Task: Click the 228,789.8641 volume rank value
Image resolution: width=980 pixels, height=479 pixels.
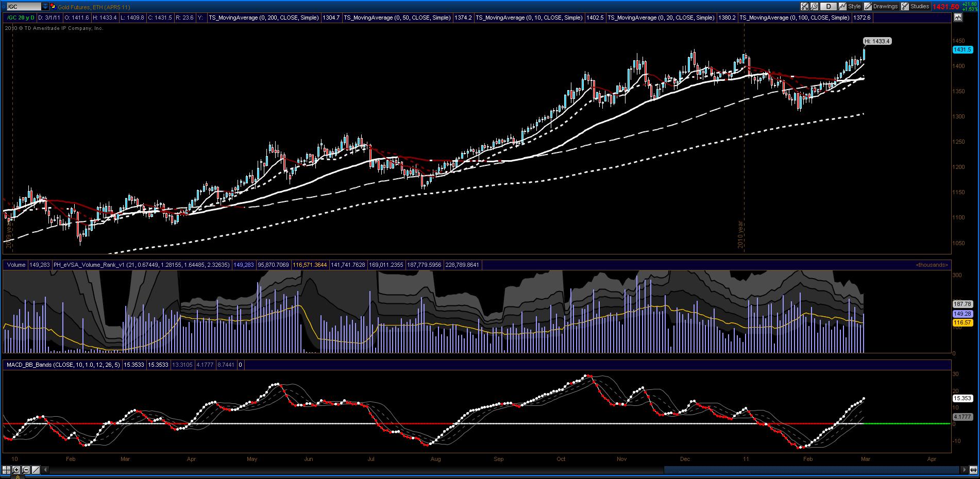Action: tap(462, 265)
